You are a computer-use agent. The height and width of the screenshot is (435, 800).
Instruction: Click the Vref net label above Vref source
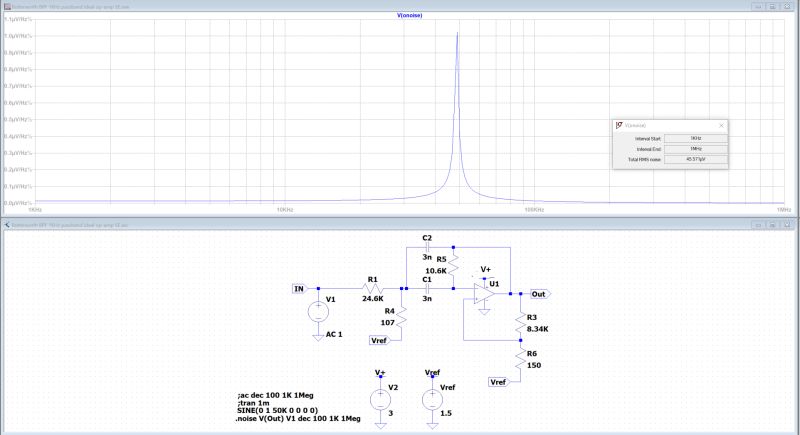(432, 373)
